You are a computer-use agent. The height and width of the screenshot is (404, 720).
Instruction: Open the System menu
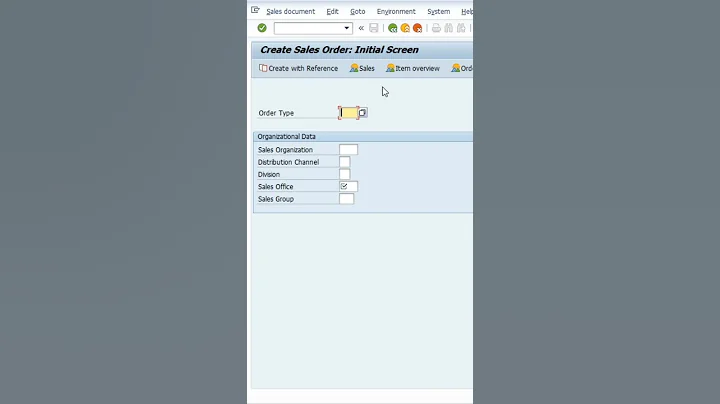tap(439, 11)
